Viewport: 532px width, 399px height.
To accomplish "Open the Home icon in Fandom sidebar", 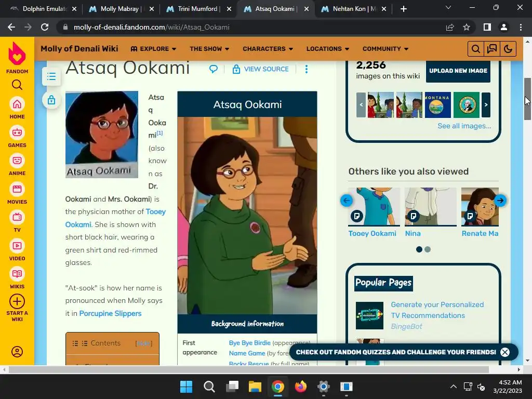I will pyautogui.click(x=17, y=104).
